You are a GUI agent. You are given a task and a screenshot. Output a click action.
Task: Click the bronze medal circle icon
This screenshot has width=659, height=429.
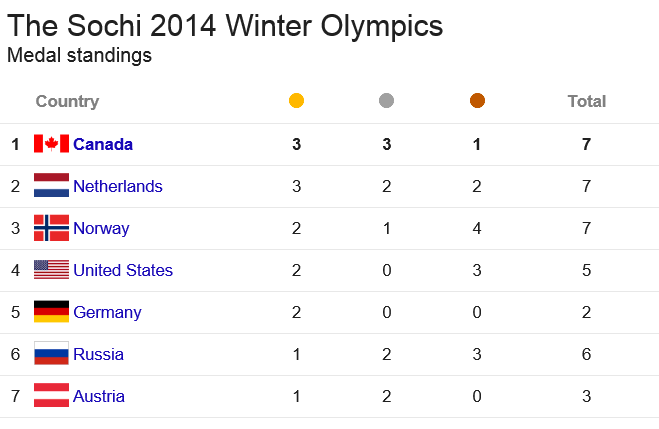(477, 101)
